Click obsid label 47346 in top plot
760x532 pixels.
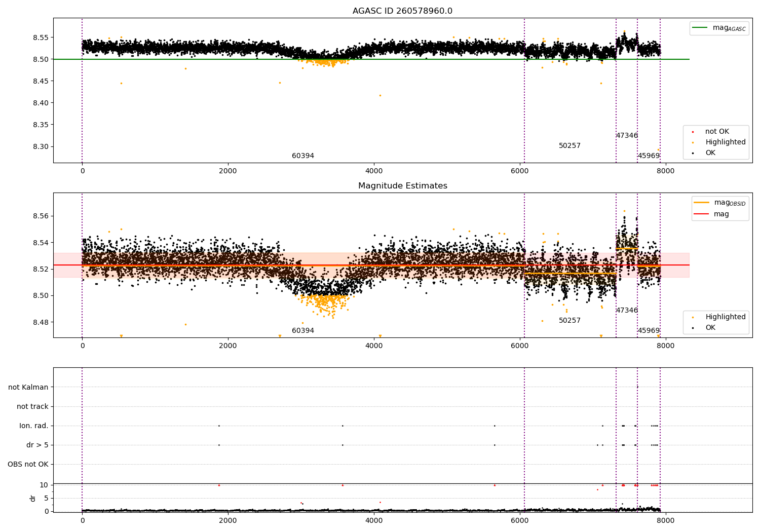point(627,136)
